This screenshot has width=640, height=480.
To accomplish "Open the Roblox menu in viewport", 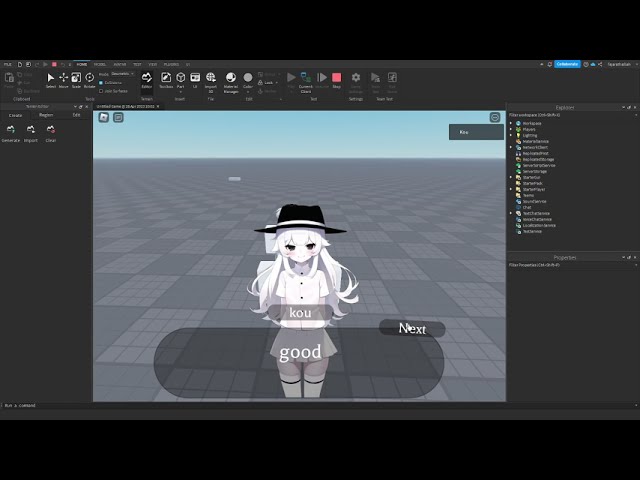I will click(103, 117).
